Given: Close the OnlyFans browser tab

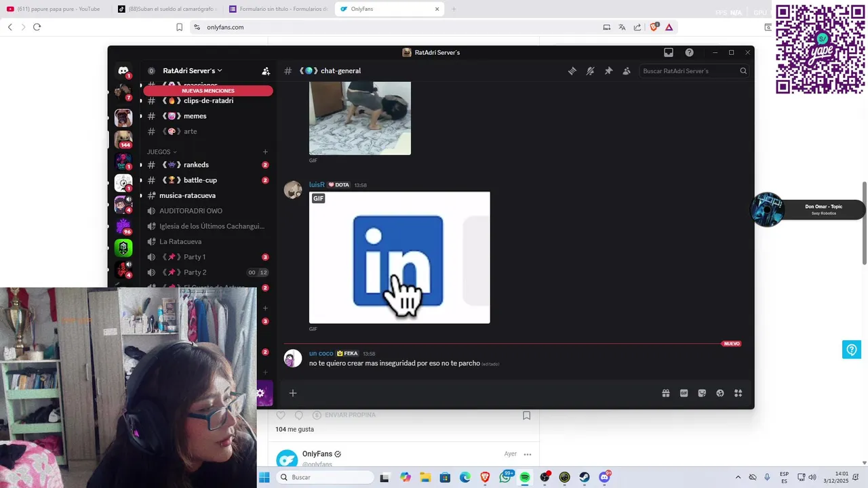Looking at the screenshot, I should click(x=437, y=9).
